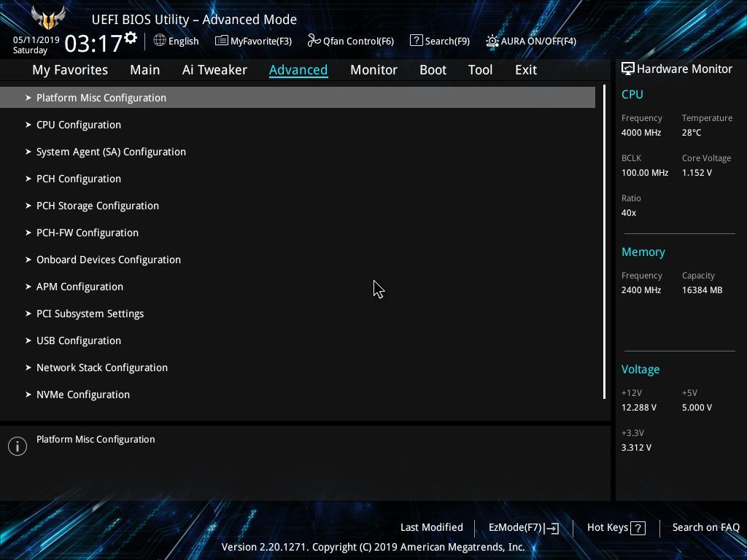This screenshot has width=747, height=560.
Task: Expand System Agent (SA) Configuration arrow
Action: click(x=28, y=152)
